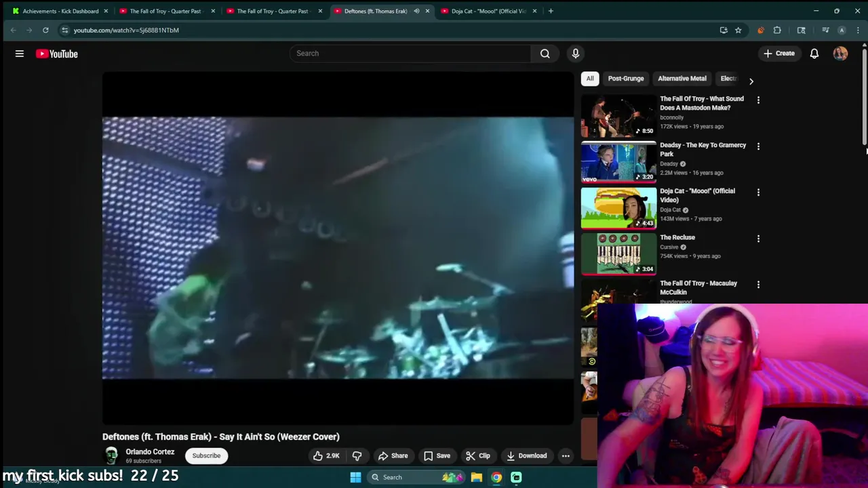Like the video with 2.9K likes
This screenshot has height=488, width=868.
pyautogui.click(x=326, y=455)
